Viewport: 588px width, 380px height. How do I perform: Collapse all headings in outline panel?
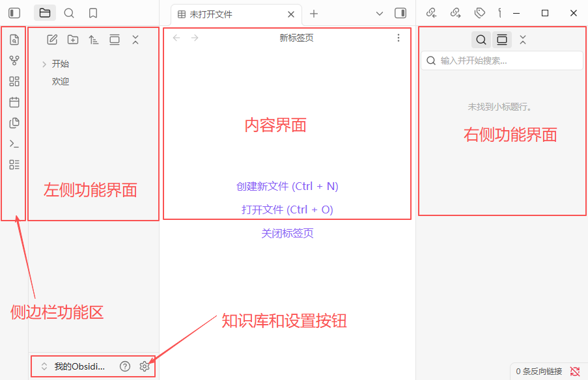coord(523,40)
